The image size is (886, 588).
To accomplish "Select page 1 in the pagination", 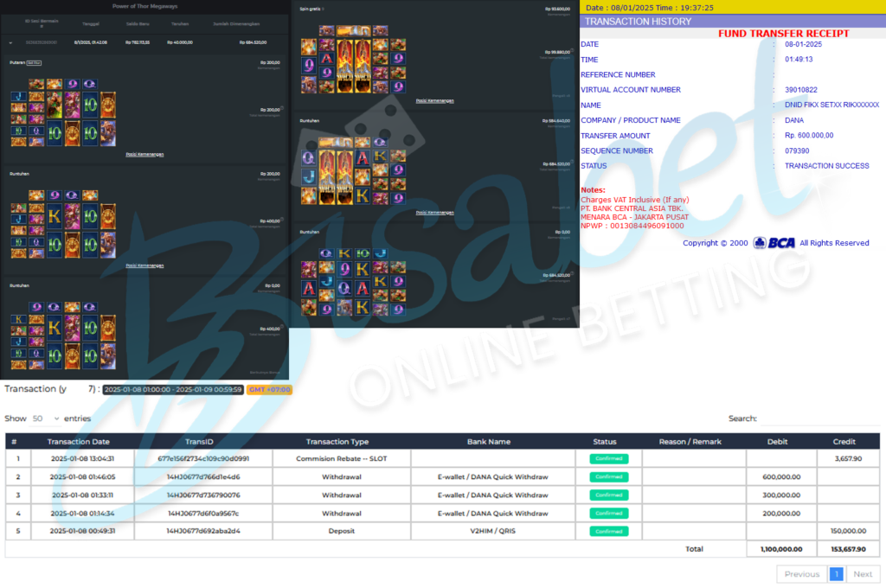I will [837, 574].
